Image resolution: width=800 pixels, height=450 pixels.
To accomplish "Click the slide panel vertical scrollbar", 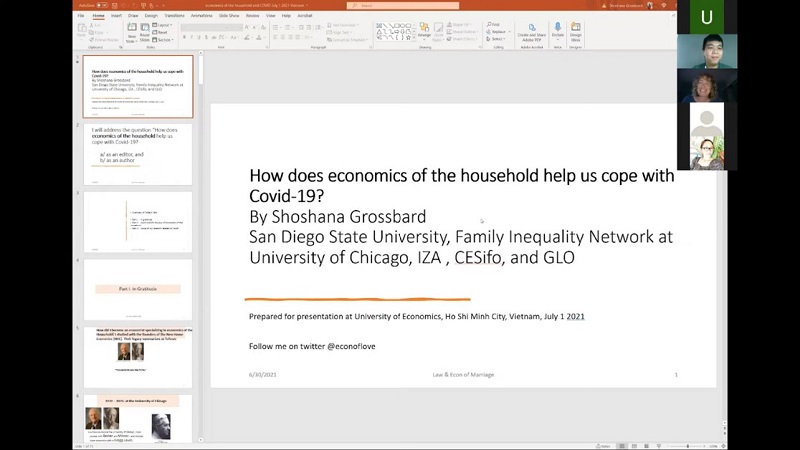I will pos(201,69).
